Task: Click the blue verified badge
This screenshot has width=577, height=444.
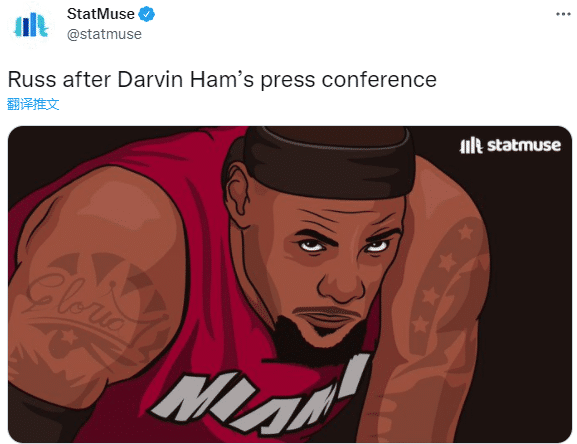Action: click(x=146, y=14)
